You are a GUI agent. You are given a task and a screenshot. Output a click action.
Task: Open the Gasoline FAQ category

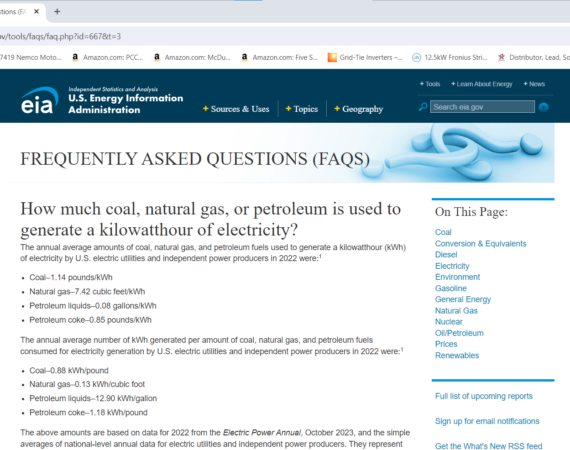(x=451, y=288)
